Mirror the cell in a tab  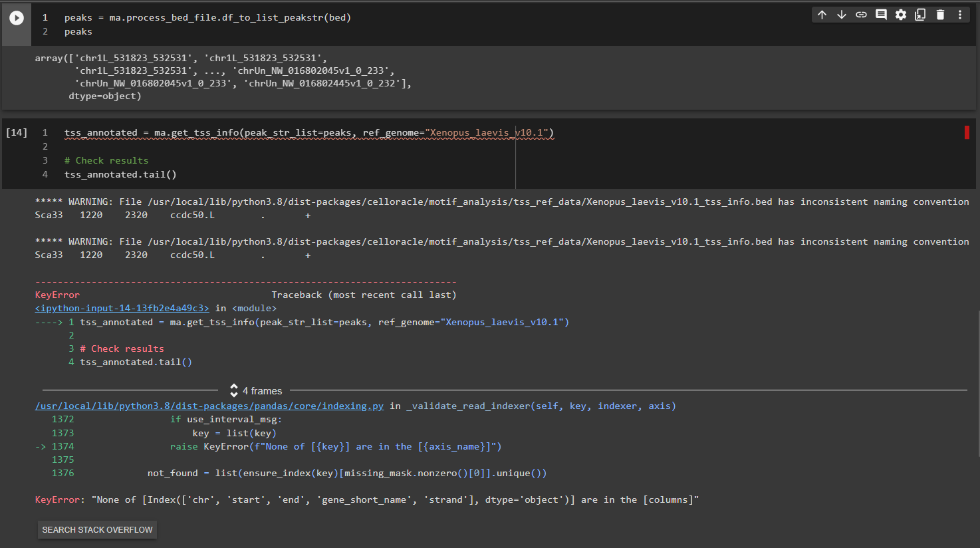tap(920, 13)
